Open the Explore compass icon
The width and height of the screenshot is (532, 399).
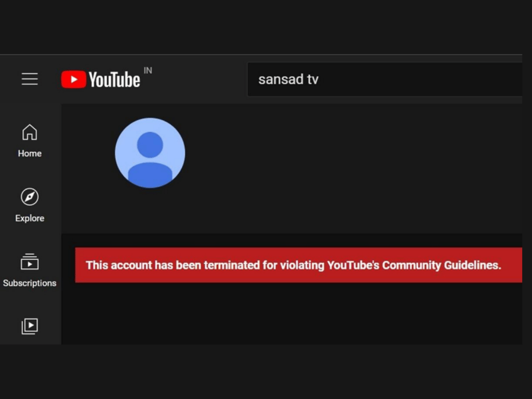pos(30,197)
